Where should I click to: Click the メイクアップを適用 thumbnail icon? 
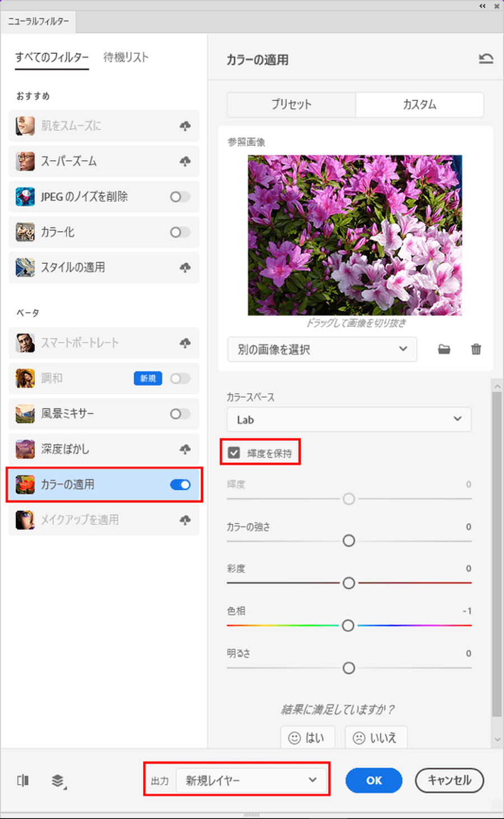[25, 520]
